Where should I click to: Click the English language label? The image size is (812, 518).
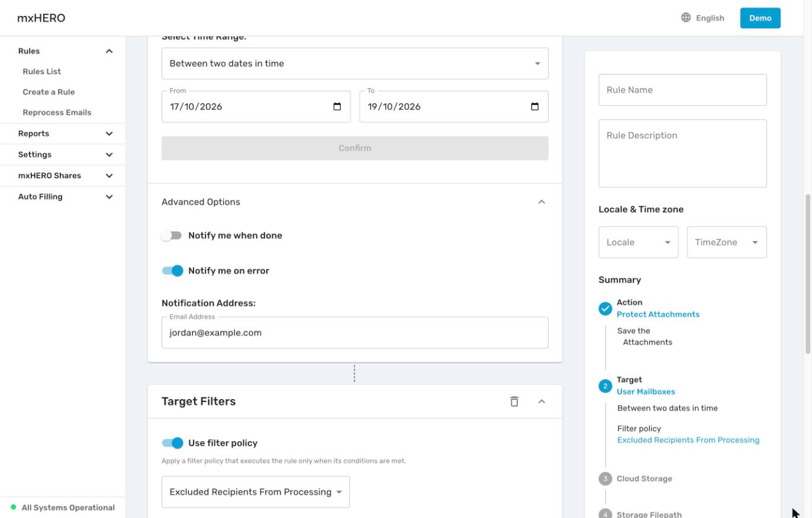[710, 18]
